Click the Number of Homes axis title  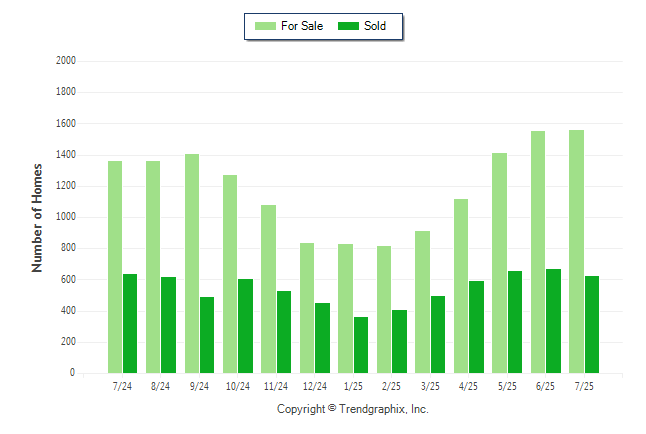(x=37, y=218)
